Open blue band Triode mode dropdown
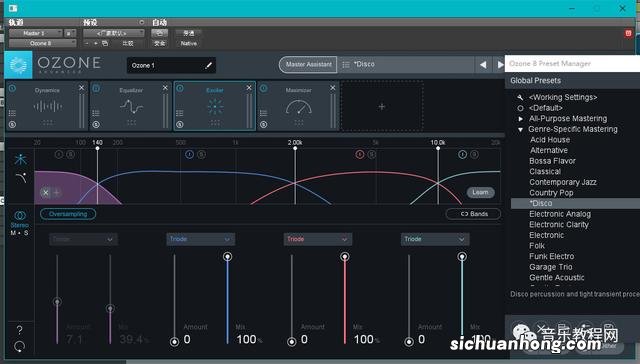The width and height of the screenshot is (640, 364). pos(200,239)
